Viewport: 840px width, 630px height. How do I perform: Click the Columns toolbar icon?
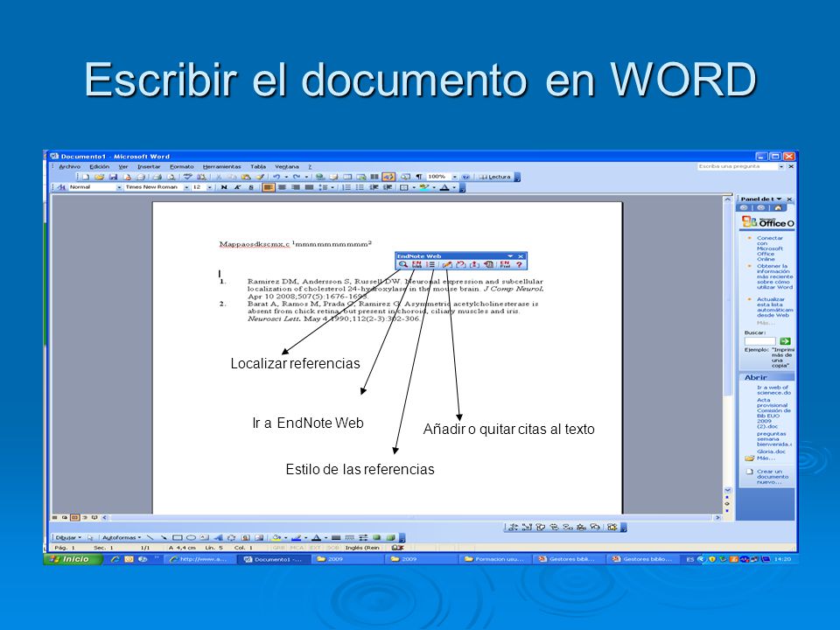coord(374,177)
